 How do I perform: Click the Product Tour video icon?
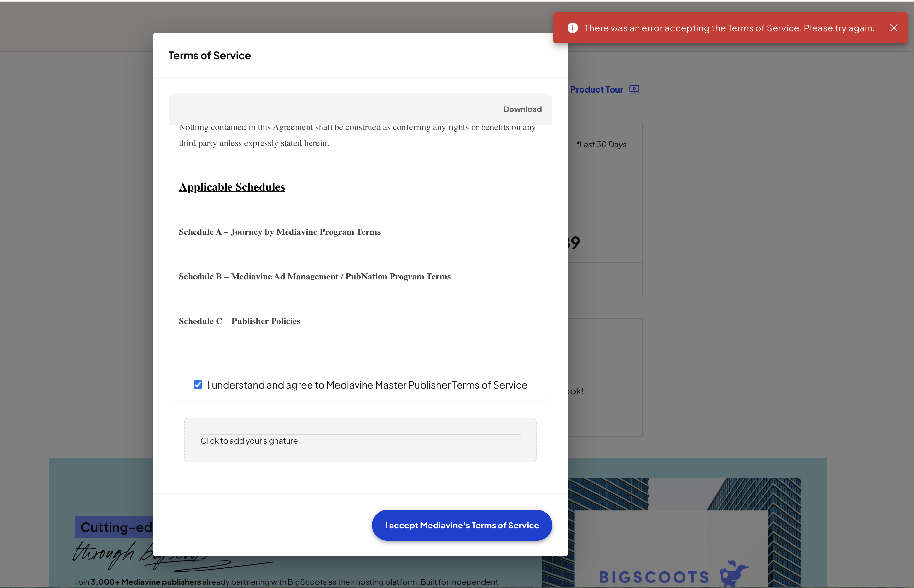pyautogui.click(x=634, y=89)
